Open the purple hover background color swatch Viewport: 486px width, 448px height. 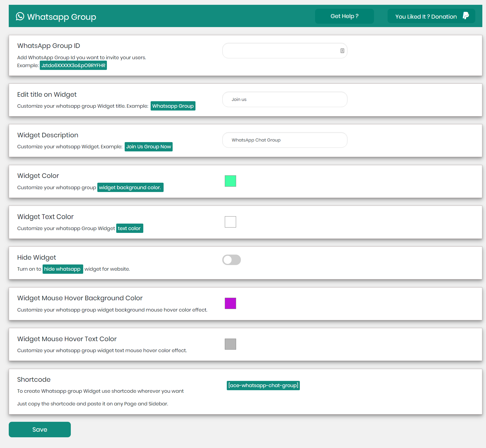(x=230, y=303)
